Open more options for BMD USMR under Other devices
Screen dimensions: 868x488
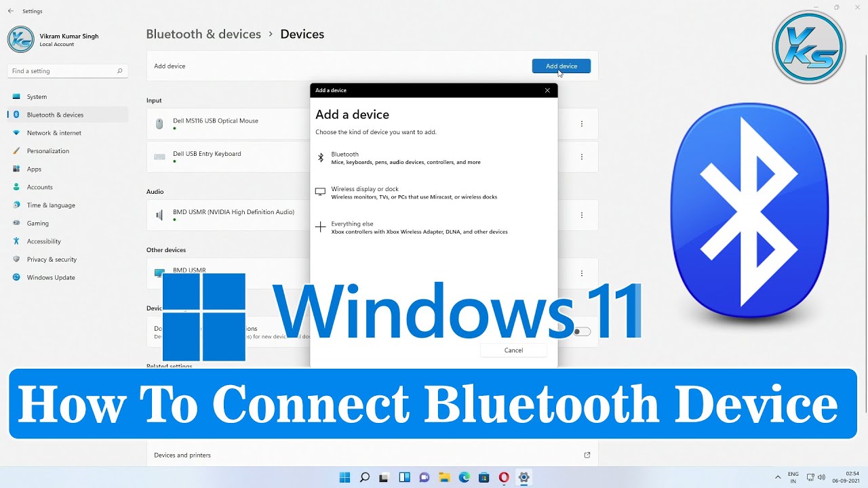pyautogui.click(x=581, y=273)
